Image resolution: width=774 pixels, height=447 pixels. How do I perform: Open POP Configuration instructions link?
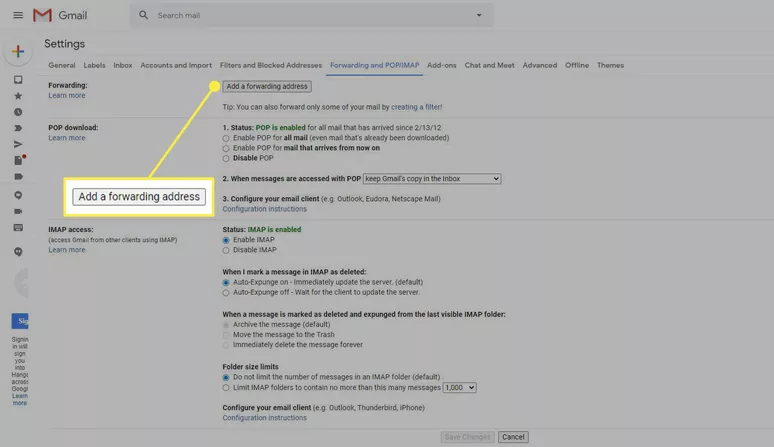(x=265, y=209)
